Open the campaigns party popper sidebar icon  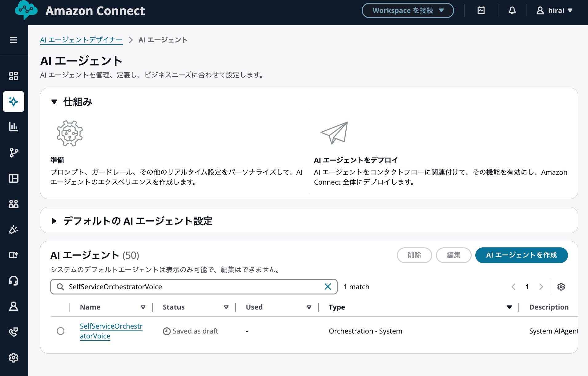14,230
